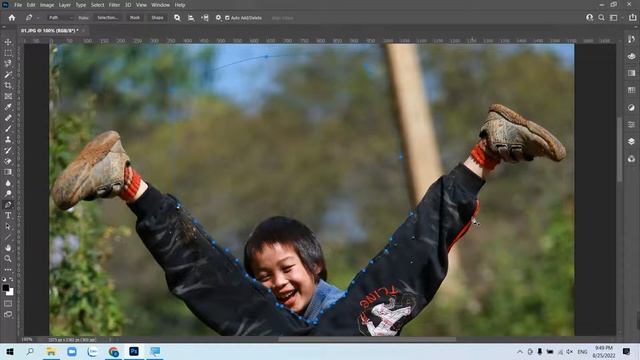Select the Clone Stamp tool
Viewport: 640px width, 360px height.
[8, 140]
